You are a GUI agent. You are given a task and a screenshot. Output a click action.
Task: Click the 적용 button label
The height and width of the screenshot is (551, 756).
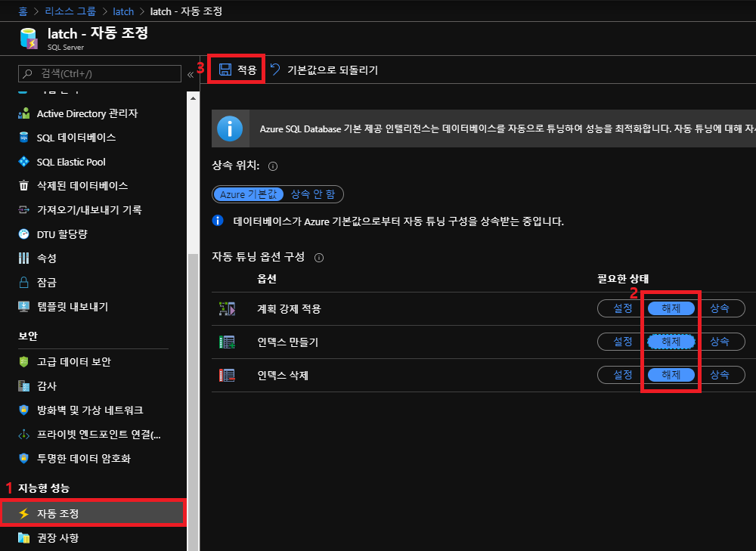(247, 70)
